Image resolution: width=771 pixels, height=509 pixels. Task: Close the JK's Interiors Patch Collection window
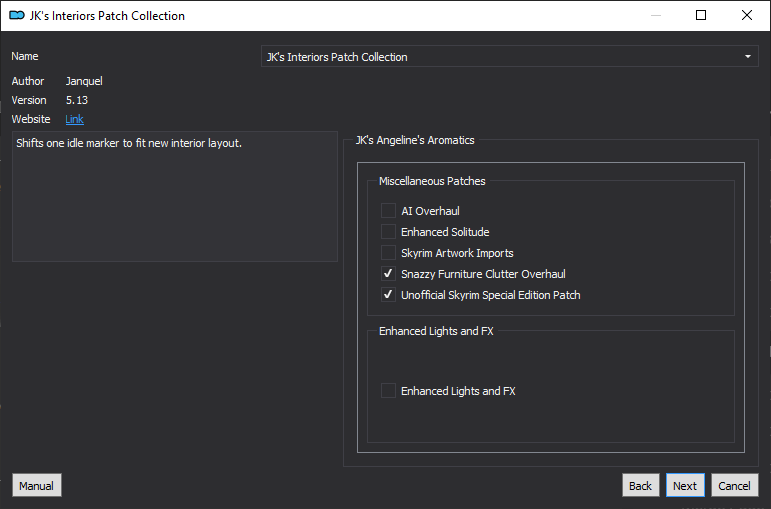click(747, 15)
